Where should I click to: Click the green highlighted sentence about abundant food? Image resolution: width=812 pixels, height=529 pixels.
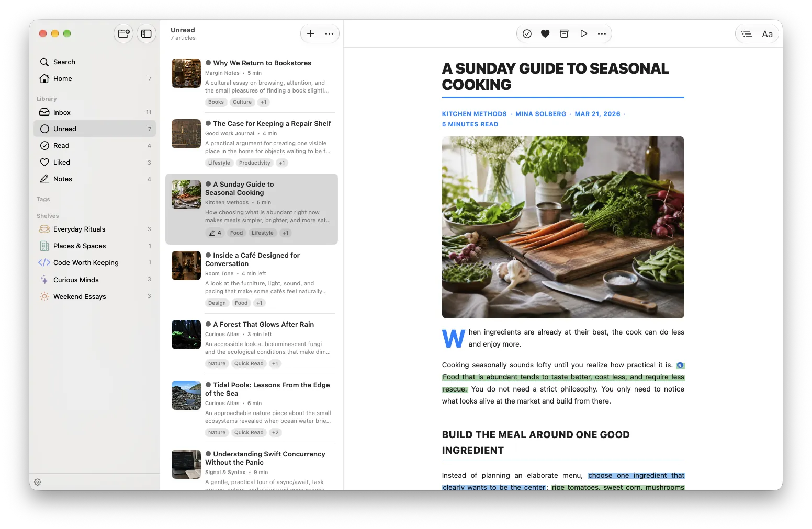point(563,377)
